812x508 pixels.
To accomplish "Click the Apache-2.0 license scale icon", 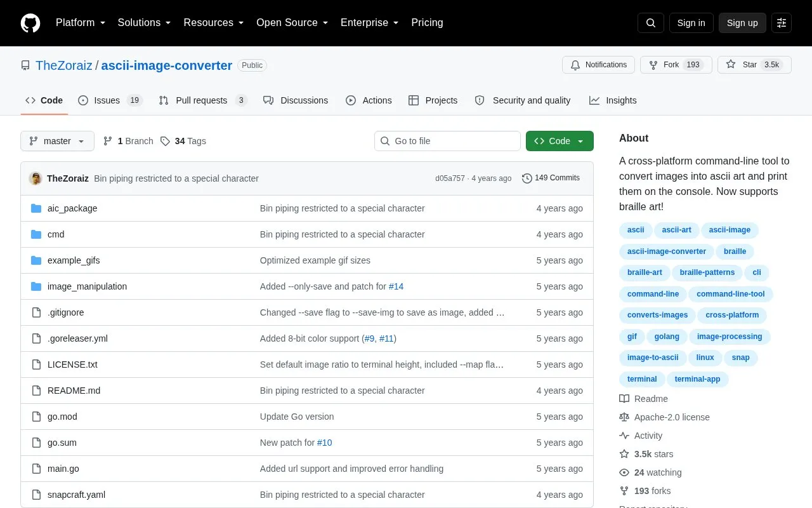I will tap(624, 417).
